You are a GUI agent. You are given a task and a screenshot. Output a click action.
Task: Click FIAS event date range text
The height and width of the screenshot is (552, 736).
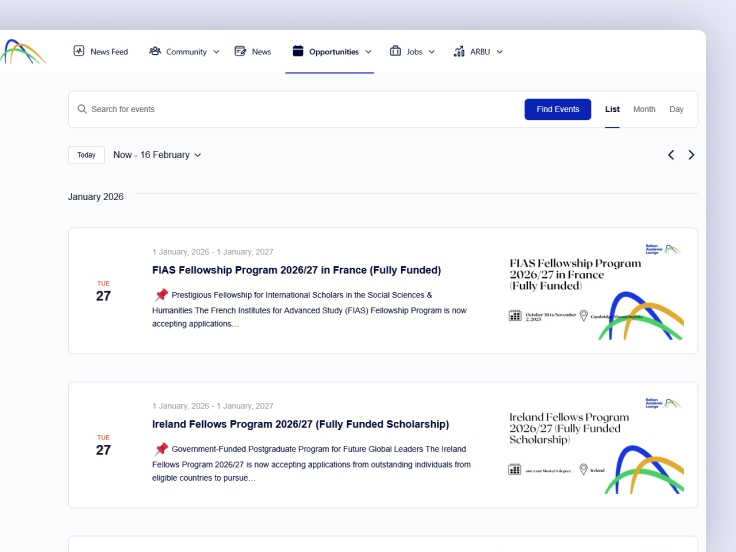click(x=213, y=252)
